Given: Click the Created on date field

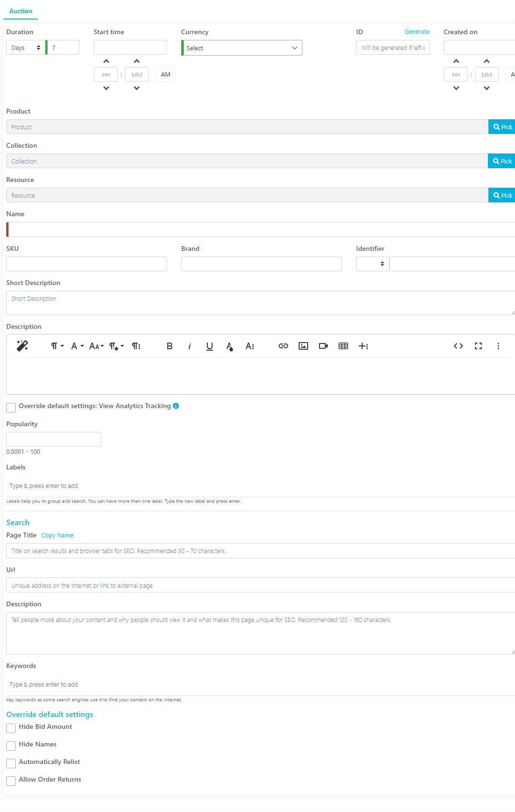Looking at the screenshot, I should (479, 48).
